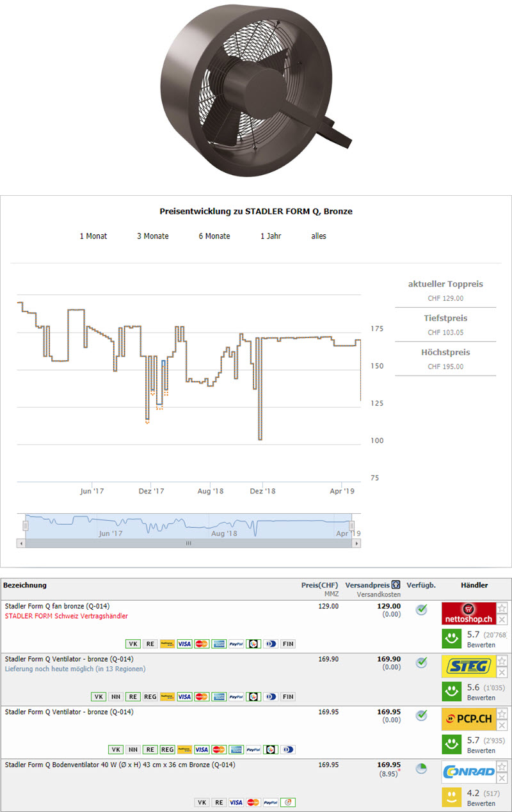Sort offers by Preis(CHF) column header

[x=319, y=585]
